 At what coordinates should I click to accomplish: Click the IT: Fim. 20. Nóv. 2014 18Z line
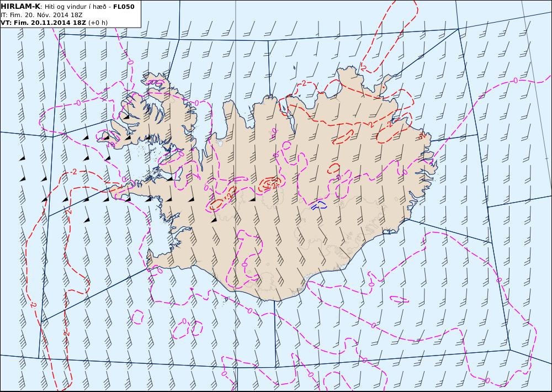pos(41,15)
